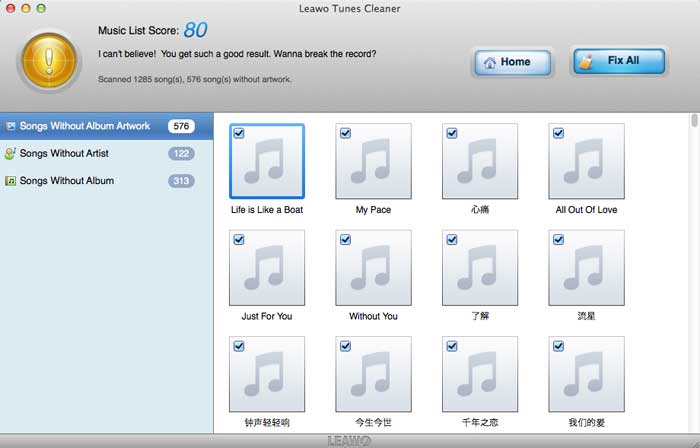Uncheck the Without You checkbox
Viewport: 700px width, 448px height.
click(346, 240)
